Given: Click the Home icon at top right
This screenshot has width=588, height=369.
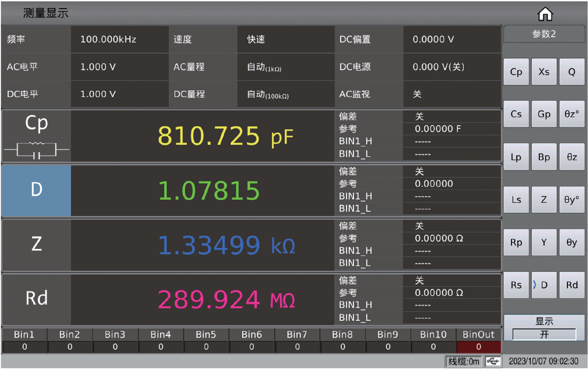Looking at the screenshot, I should click(x=545, y=14).
